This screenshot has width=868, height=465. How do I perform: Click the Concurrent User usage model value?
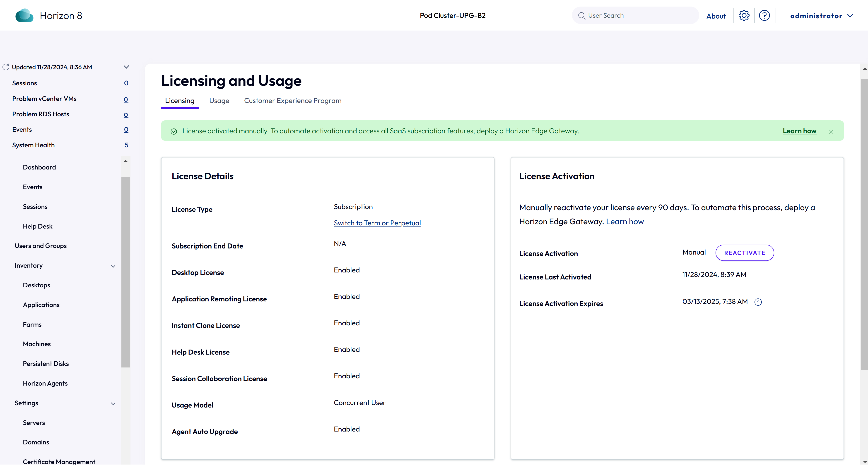coord(359,403)
